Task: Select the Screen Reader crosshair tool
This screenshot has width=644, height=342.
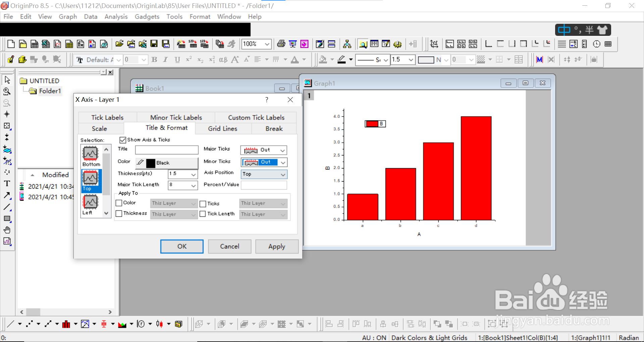Action: 7,114
